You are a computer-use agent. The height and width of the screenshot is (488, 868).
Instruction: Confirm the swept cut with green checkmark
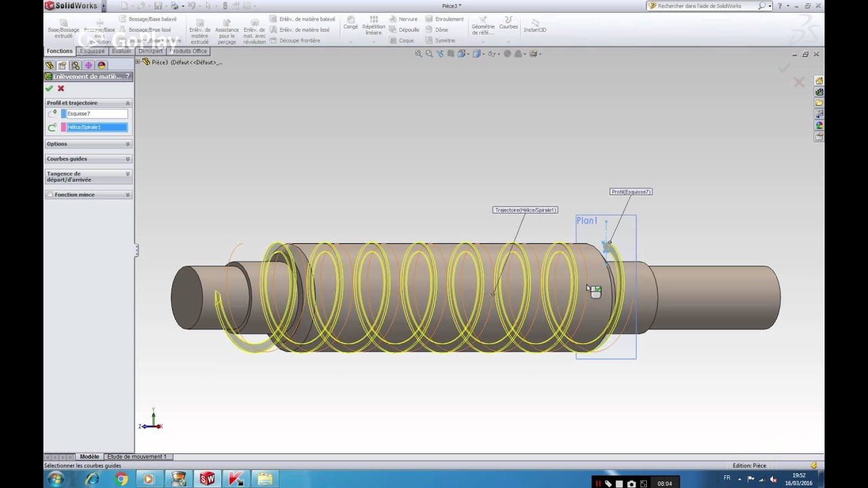point(49,88)
